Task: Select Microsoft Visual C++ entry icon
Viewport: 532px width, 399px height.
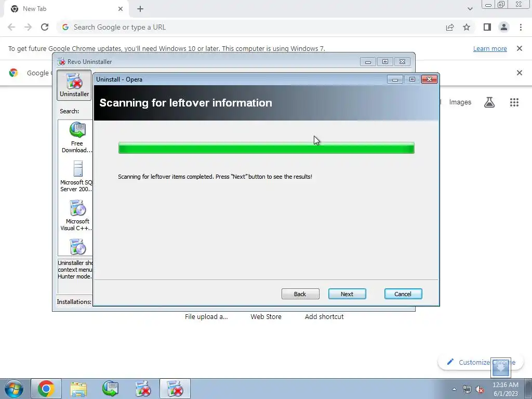Action: click(x=77, y=208)
